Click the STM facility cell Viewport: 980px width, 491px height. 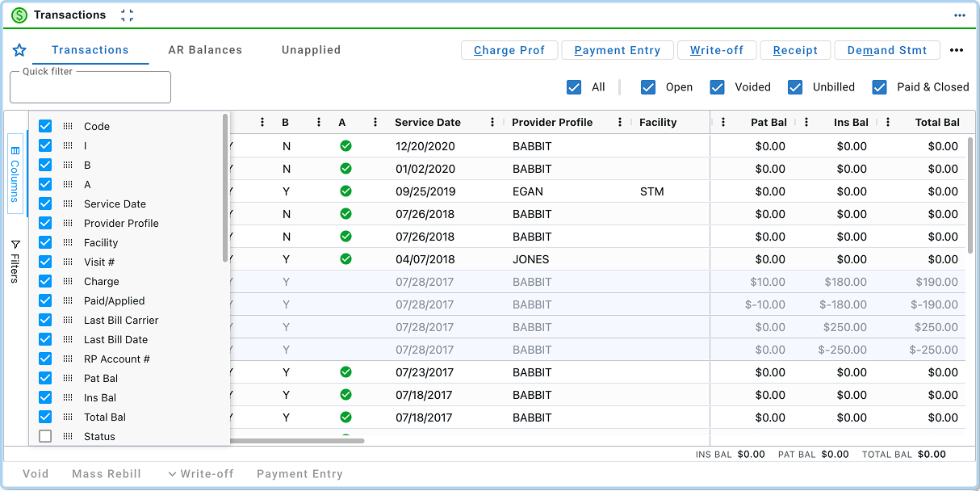pos(651,191)
